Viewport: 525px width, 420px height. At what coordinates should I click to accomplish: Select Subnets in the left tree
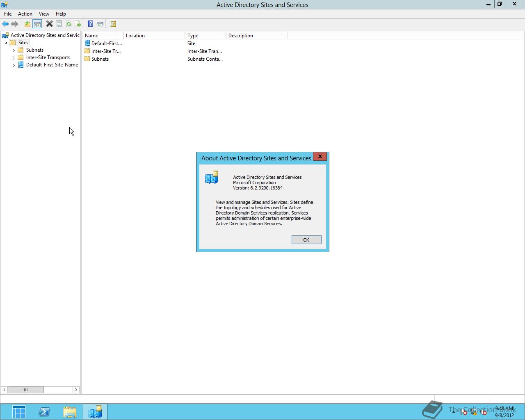click(x=35, y=50)
